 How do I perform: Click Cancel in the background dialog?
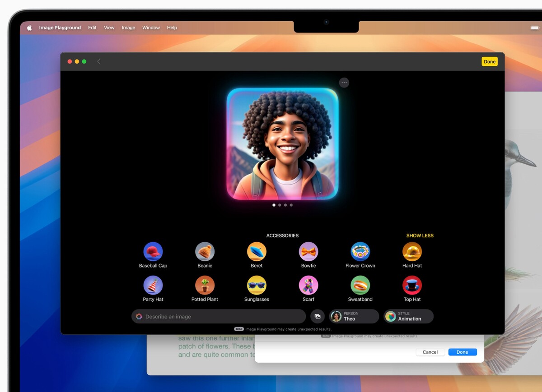[430, 352]
